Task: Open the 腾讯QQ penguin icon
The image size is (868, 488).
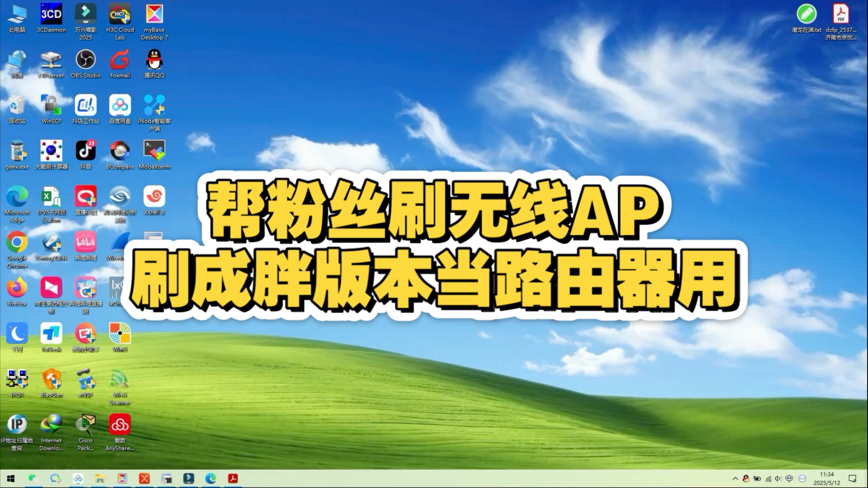Action: [154, 64]
